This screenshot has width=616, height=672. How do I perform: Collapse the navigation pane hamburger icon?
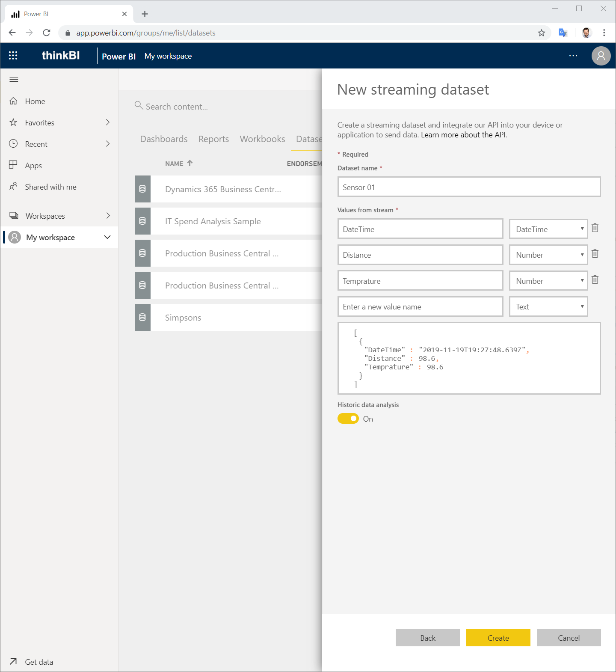pos(14,79)
